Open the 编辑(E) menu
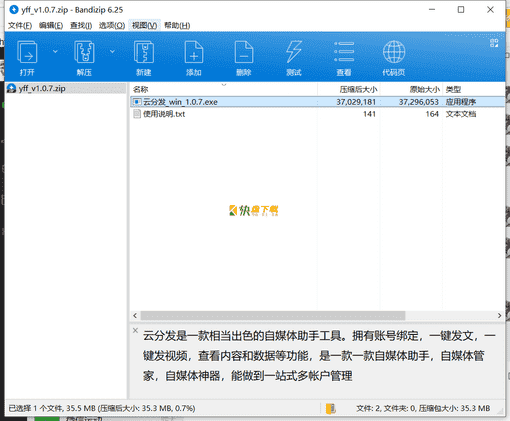The image size is (510, 421). coord(51,26)
